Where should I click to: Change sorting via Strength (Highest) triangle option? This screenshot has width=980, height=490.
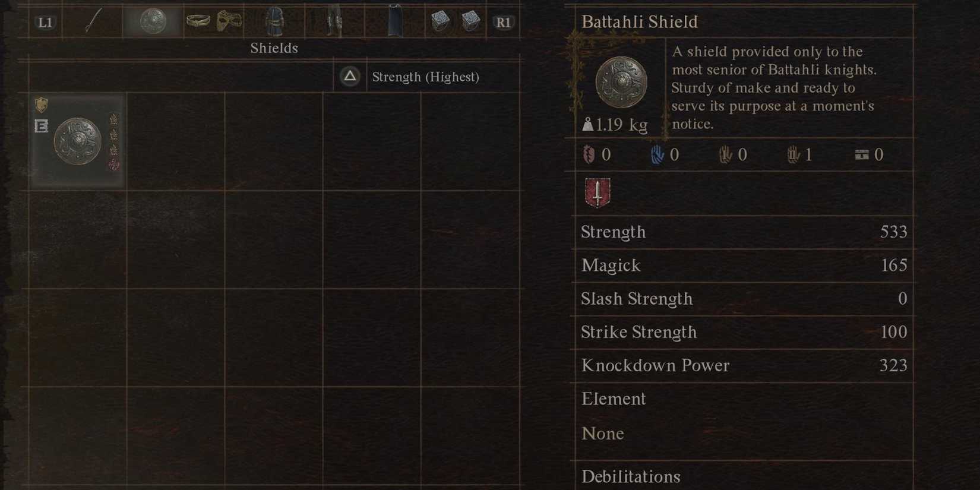(x=350, y=76)
